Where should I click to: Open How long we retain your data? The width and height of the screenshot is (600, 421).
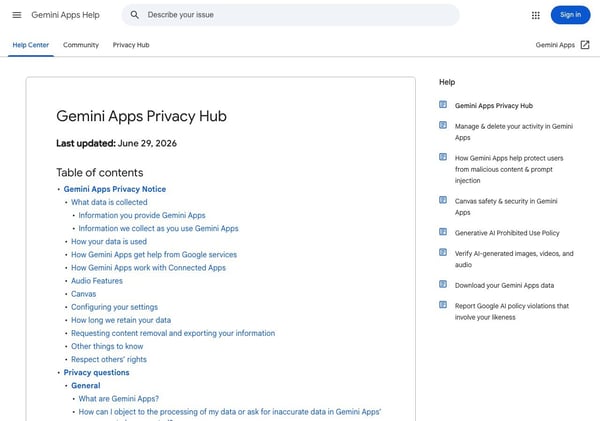(121, 320)
